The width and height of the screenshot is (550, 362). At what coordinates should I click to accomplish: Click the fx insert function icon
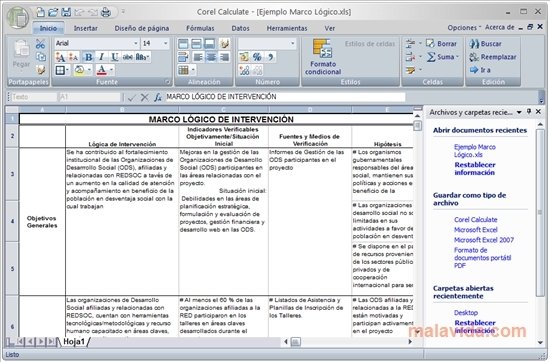point(158,97)
